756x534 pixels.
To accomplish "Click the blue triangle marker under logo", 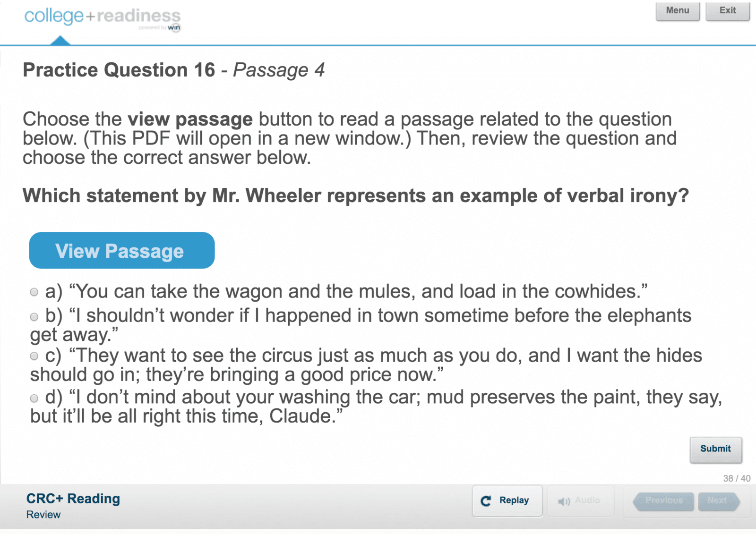I will (60, 41).
